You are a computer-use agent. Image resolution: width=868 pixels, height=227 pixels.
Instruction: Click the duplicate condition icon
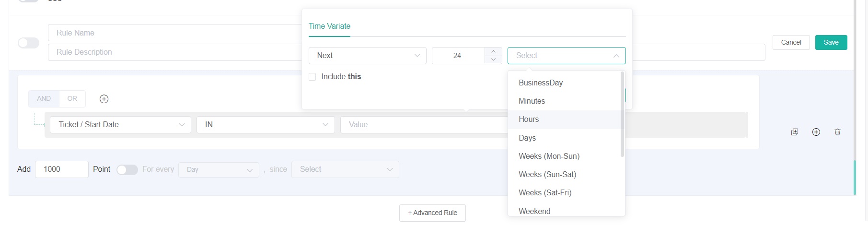795,132
